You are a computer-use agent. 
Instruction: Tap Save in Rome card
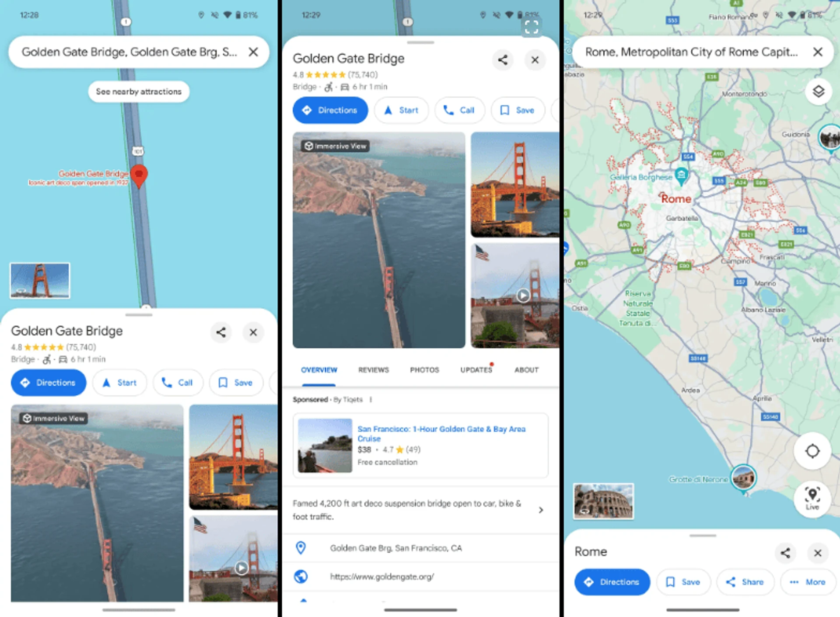[x=683, y=582]
